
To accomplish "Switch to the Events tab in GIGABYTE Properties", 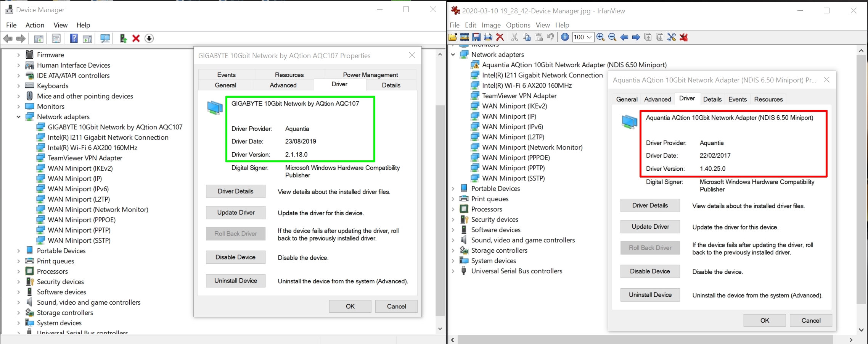I will point(226,75).
